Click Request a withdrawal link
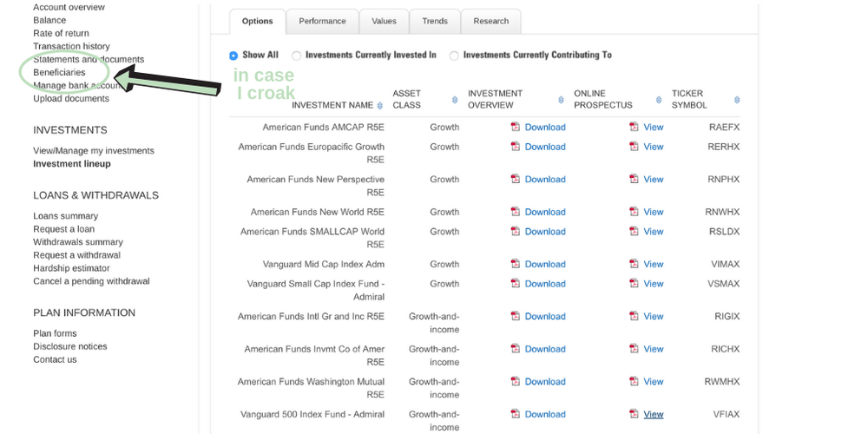Image resolution: width=868 pixels, height=434 pixels. [77, 254]
